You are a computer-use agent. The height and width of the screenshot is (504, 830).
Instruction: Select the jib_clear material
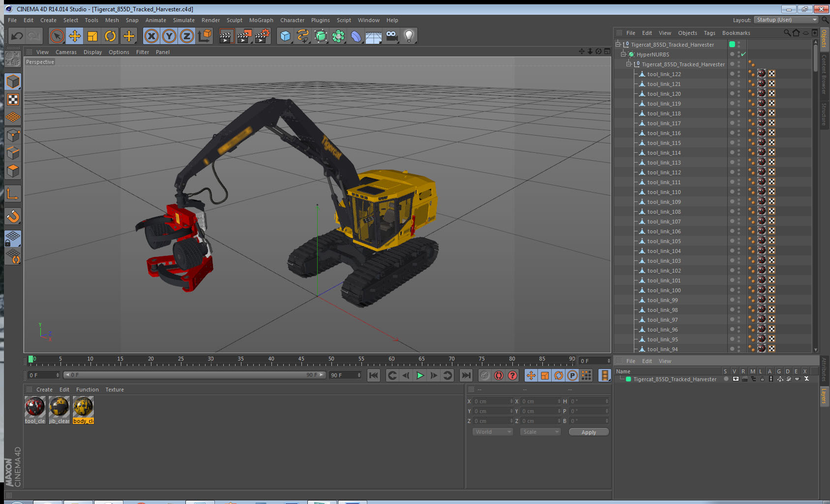(x=59, y=410)
